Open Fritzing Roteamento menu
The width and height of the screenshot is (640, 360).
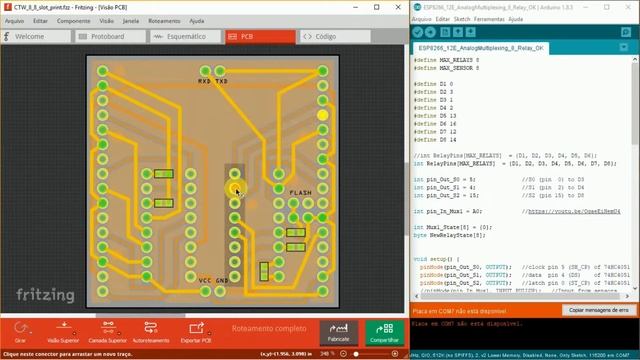[164, 21]
